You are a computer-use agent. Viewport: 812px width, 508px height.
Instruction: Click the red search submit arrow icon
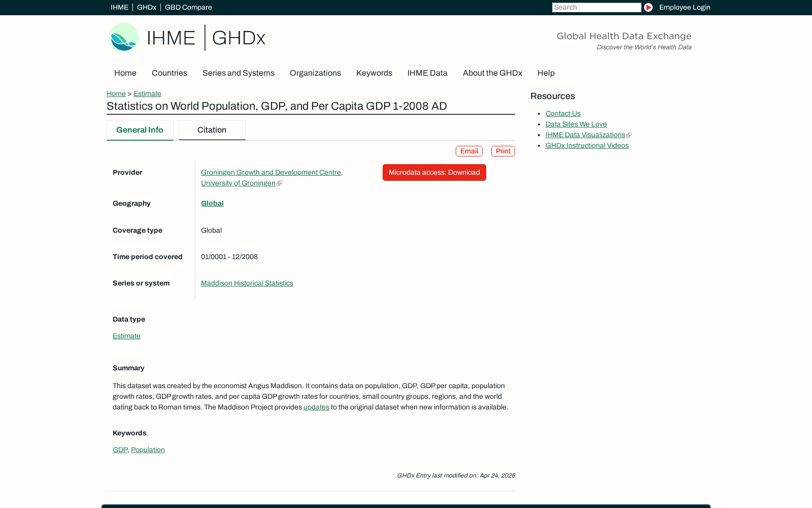point(648,7)
